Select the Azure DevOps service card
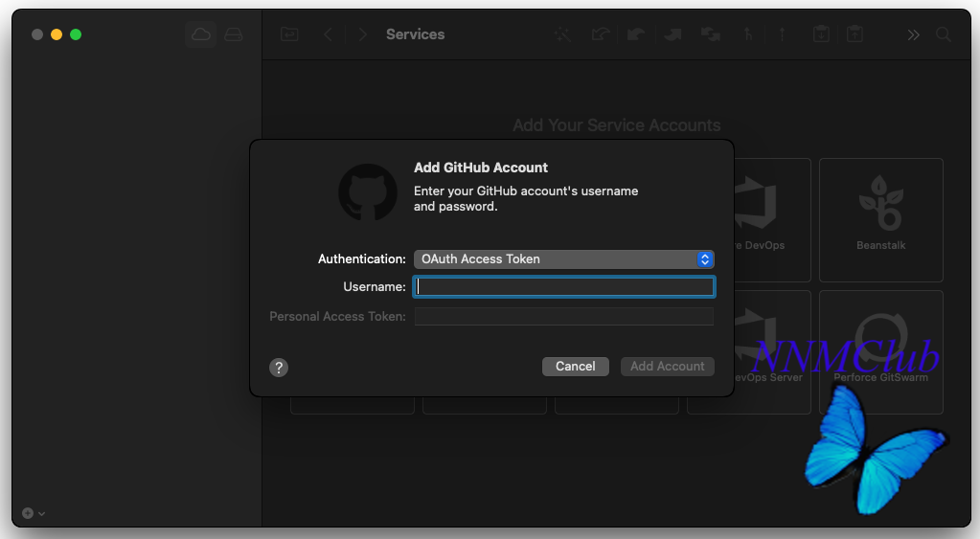 pyautogui.click(x=772, y=220)
